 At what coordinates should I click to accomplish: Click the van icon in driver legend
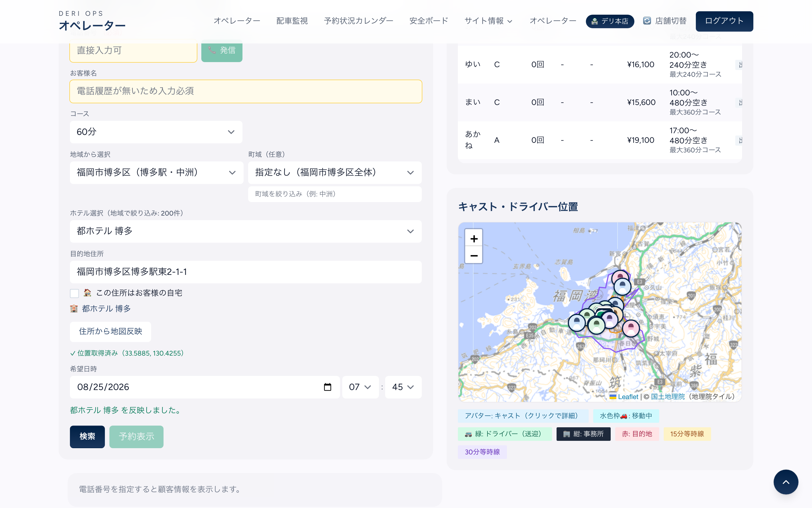tap(468, 434)
